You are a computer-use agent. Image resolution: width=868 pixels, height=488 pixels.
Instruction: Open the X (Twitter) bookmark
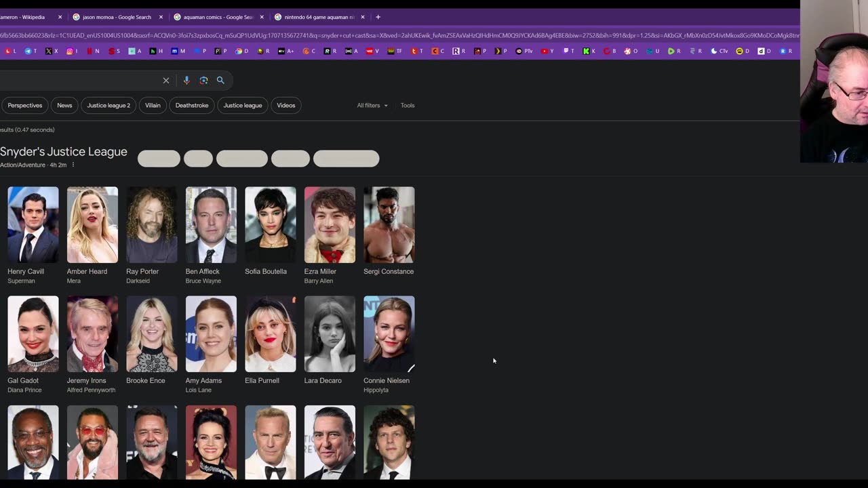click(x=52, y=51)
